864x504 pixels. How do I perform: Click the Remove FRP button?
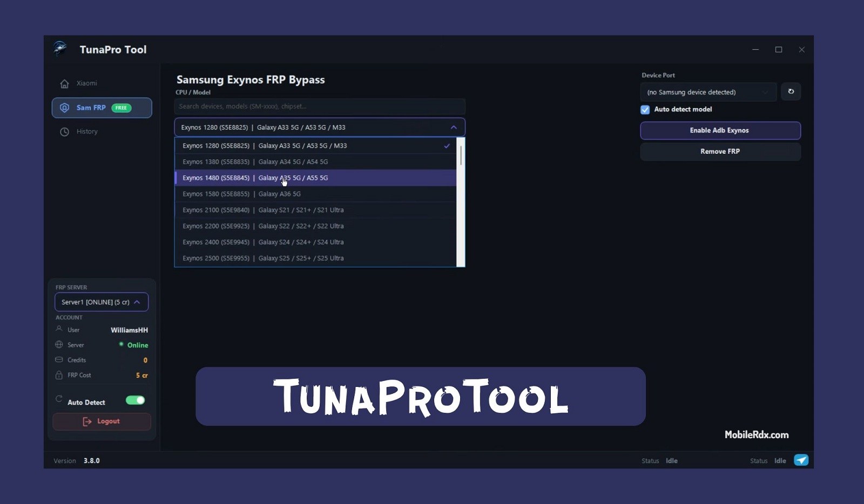(x=720, y=152)
